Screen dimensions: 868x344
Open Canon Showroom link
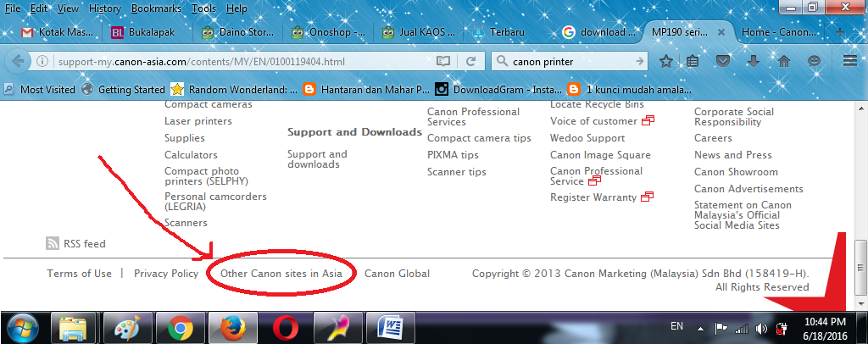coord(737,172)
